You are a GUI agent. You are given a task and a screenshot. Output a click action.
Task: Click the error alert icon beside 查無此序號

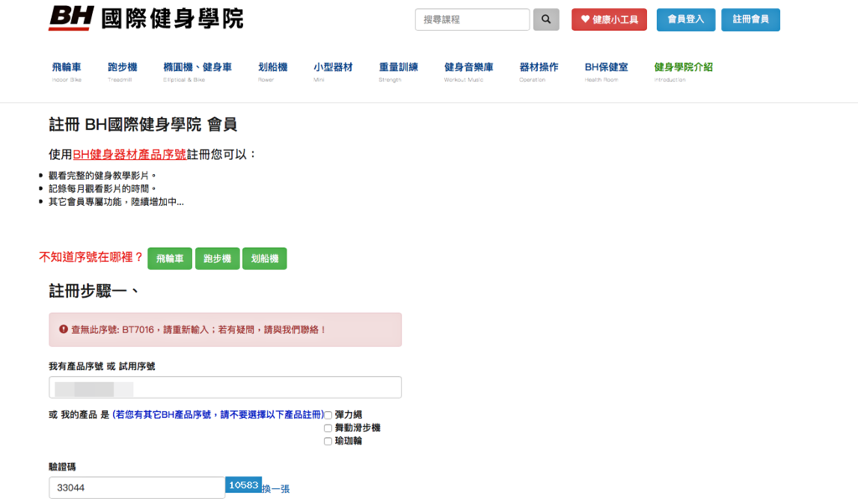pyautogui.click(x=64, y=330)
